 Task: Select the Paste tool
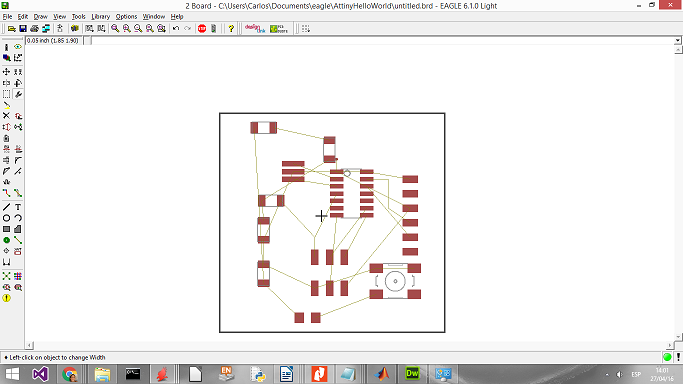pos(7,105)
